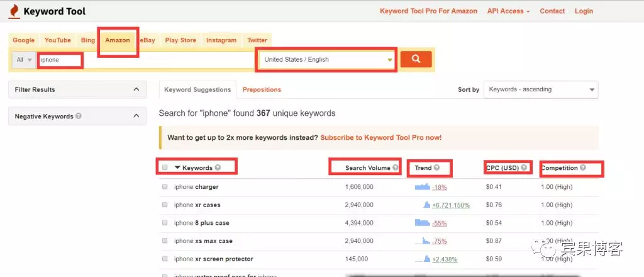Image resolution: width=644 pixels, height=277 pixels.
Task: Switch to the Bing tab
Action: 87,40
